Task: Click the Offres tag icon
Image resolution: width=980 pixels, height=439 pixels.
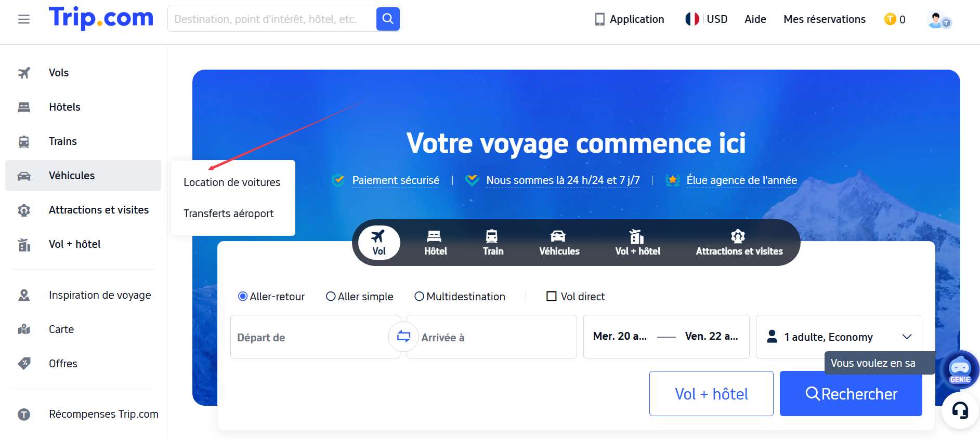Action: coord(24,364)
